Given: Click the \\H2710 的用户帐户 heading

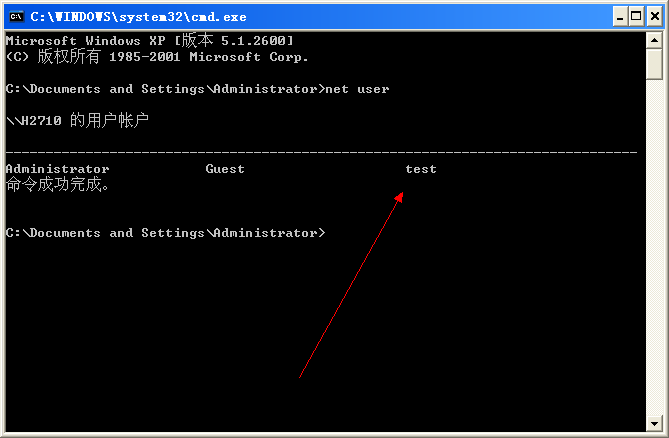Looking at the screenshot, I should pos(77,120).
